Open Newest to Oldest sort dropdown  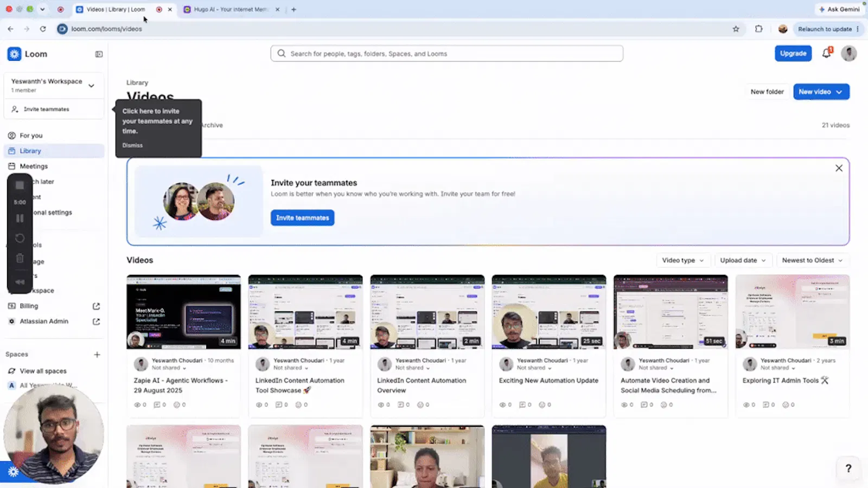pyautogui.click(x=812, y=260)
